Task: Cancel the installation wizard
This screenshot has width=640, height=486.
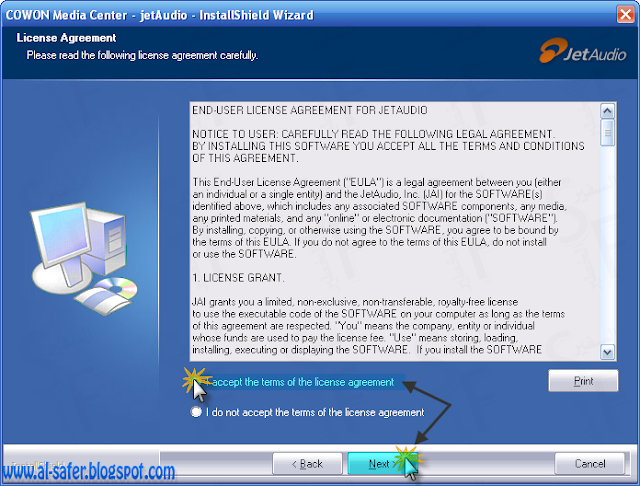Action: [589, 464]
